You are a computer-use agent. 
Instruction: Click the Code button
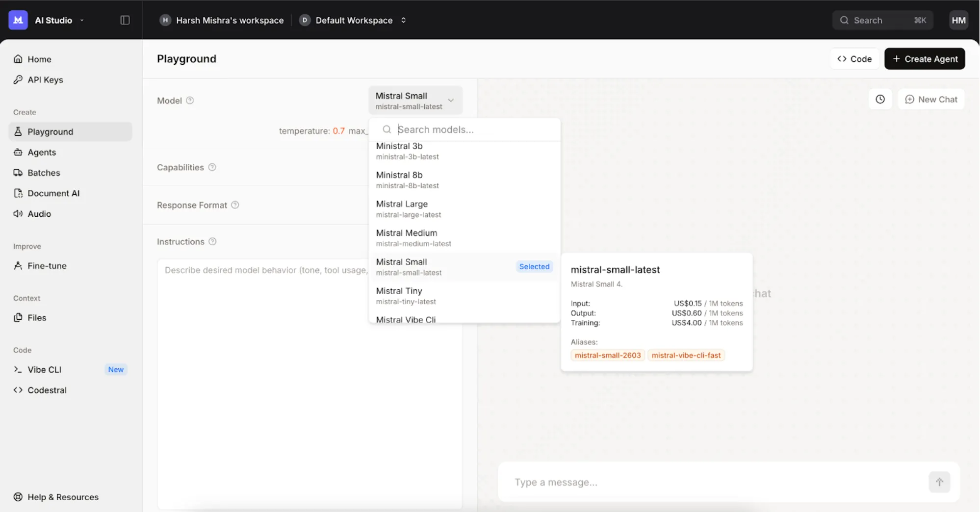pyautogui.click(x=854, y=59)
